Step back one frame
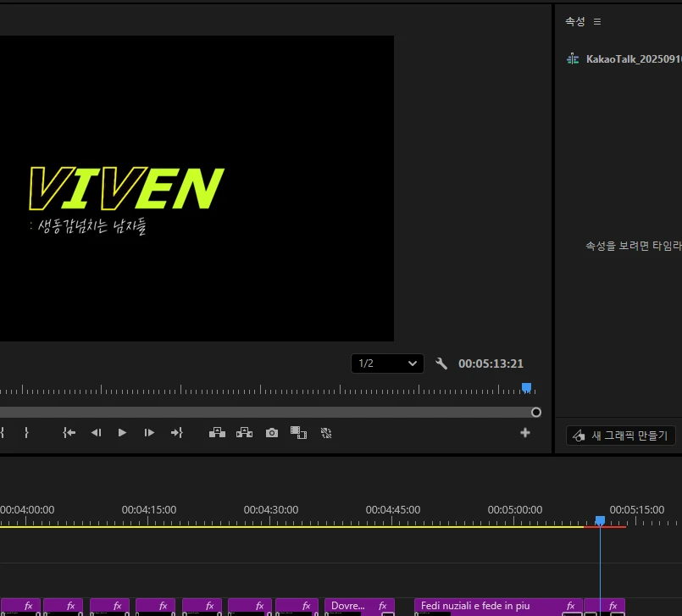This screenshot has height=616, width=682. 96,432
